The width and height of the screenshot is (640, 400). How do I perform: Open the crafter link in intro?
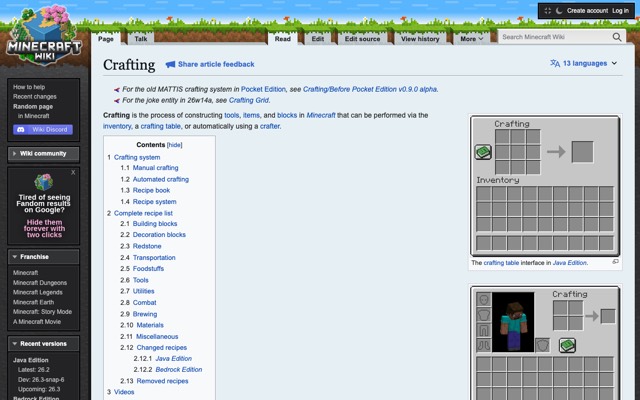270,126
